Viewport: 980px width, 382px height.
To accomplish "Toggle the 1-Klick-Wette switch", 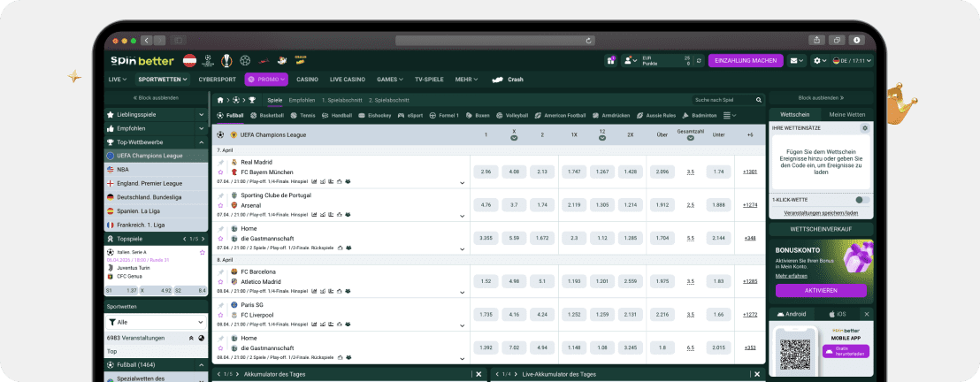I will tap(861, 200).
